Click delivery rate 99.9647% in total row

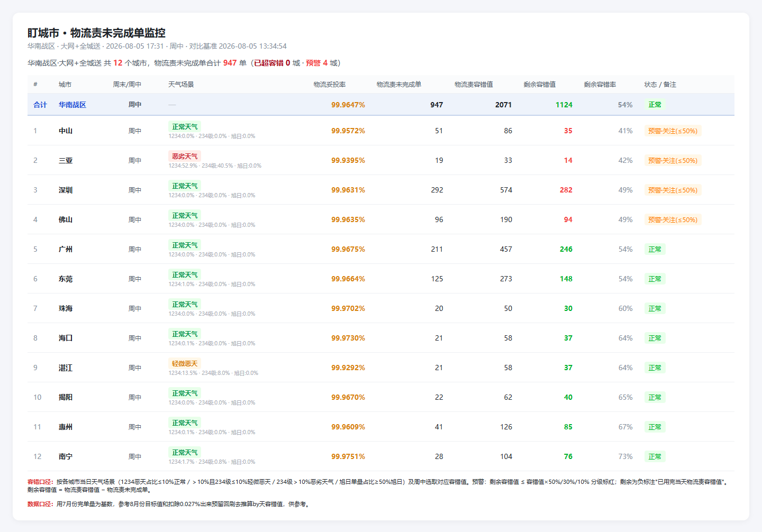pyautogui.click(x=348, y=105)
